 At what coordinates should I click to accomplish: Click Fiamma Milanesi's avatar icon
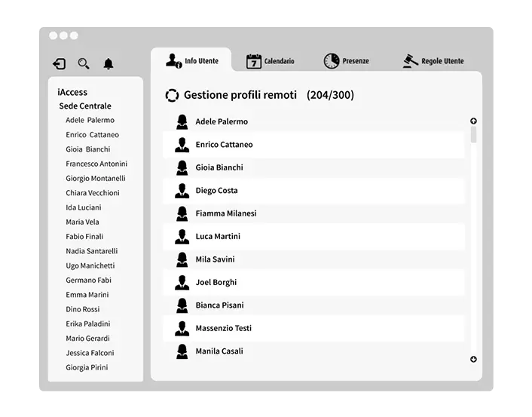[182, 213]
